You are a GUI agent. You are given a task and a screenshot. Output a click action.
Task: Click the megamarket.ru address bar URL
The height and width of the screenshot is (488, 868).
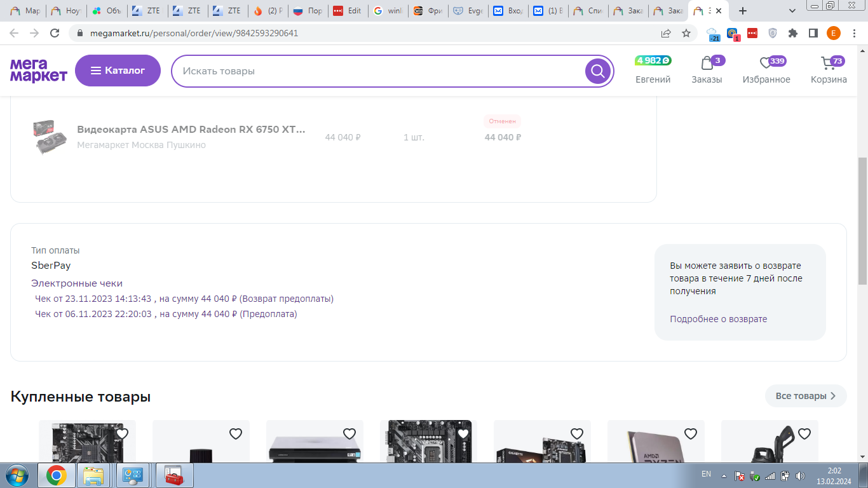pyautogui.click(x=193, y=33)
